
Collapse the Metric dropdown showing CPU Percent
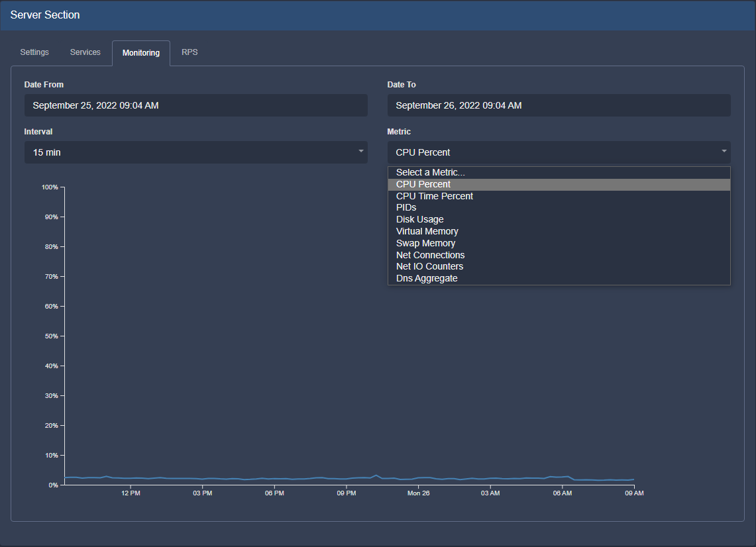pos(559,152)
